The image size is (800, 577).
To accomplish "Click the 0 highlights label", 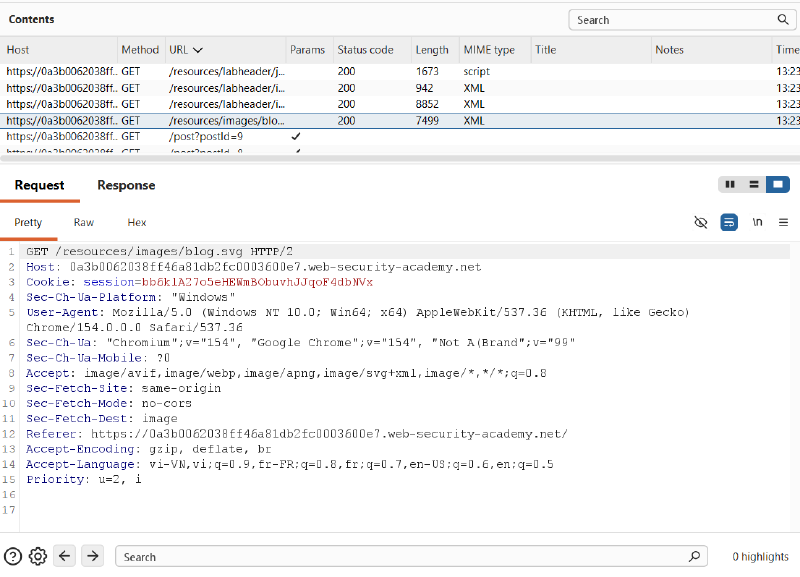I will point(760,557).
